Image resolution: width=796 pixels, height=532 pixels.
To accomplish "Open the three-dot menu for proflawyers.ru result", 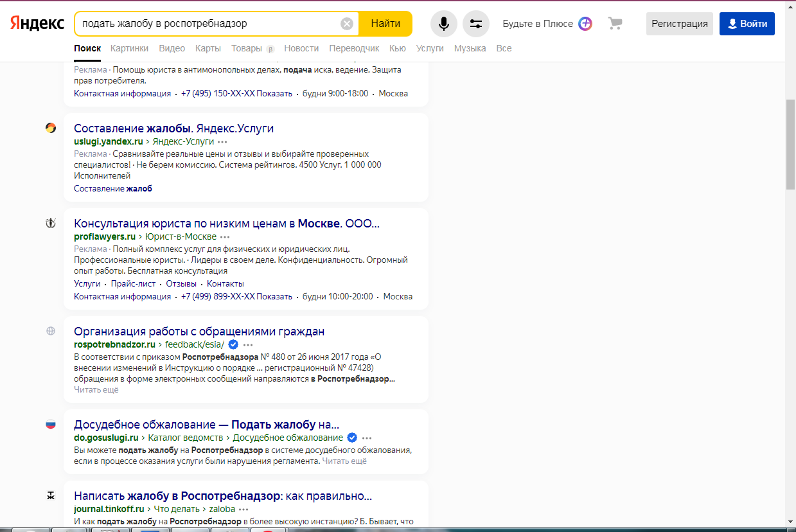I will [225, 236].
